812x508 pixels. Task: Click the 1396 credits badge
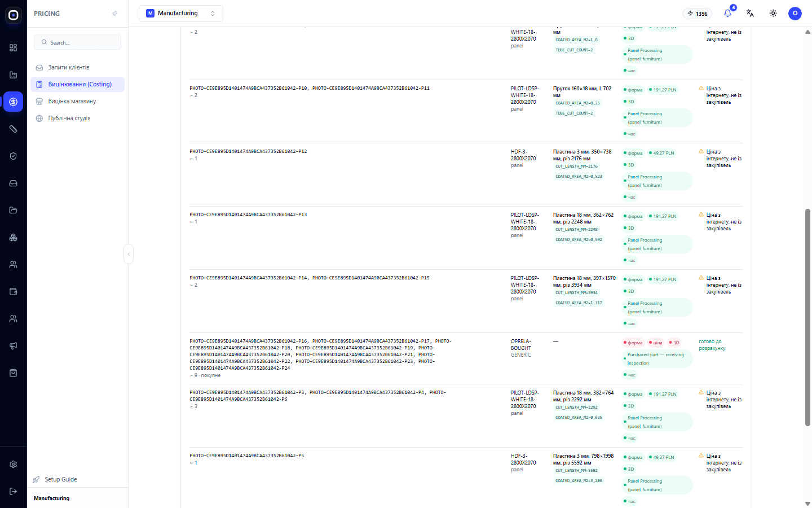[698, 14]
